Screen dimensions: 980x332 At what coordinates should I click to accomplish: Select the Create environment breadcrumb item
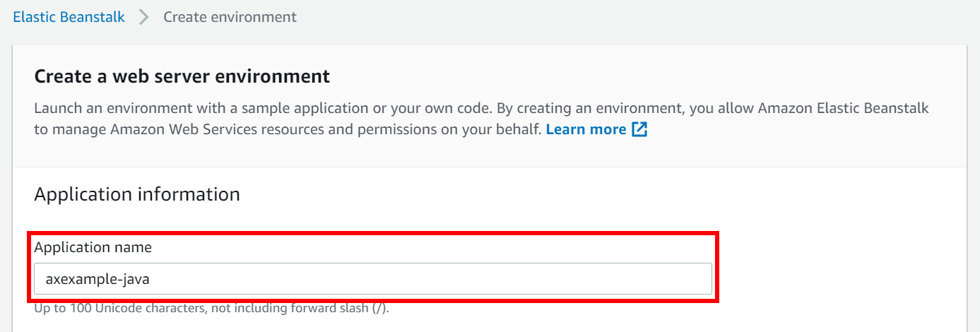tap(230, 17)
